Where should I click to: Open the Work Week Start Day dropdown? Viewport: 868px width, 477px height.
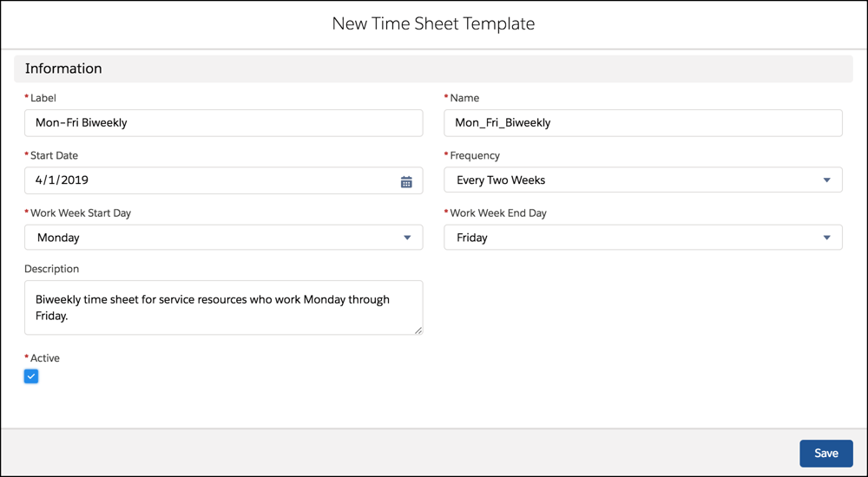click(224, 238)
